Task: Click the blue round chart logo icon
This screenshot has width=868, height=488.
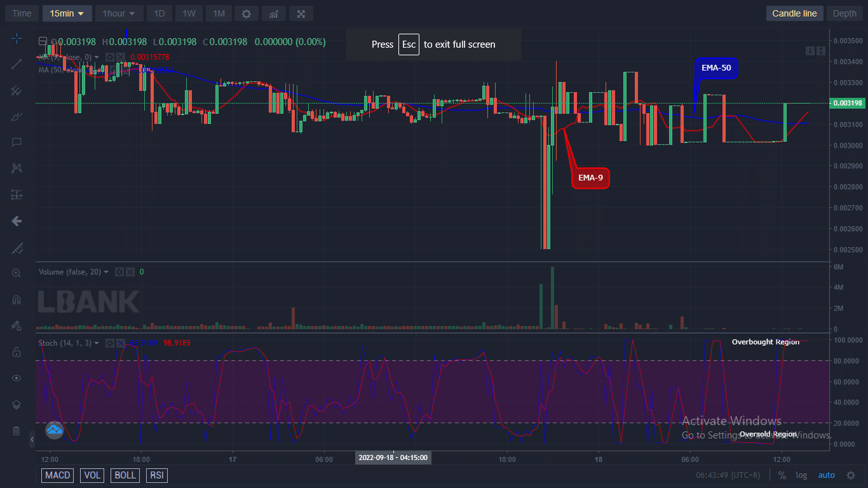Action: [54, 431]
